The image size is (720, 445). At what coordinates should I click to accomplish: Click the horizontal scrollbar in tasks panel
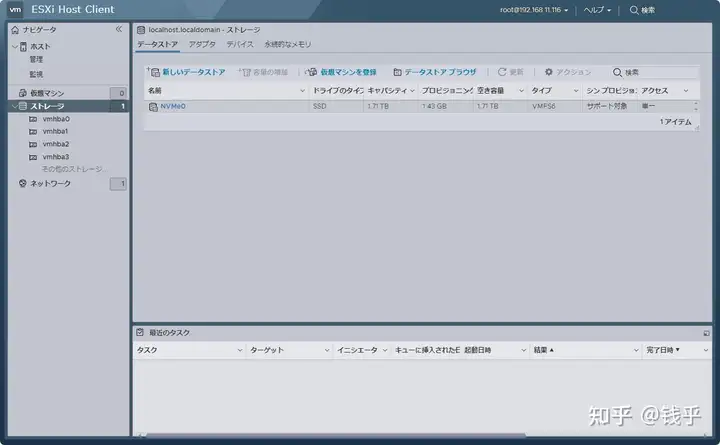pyautogui.click(x=335, y=434)
